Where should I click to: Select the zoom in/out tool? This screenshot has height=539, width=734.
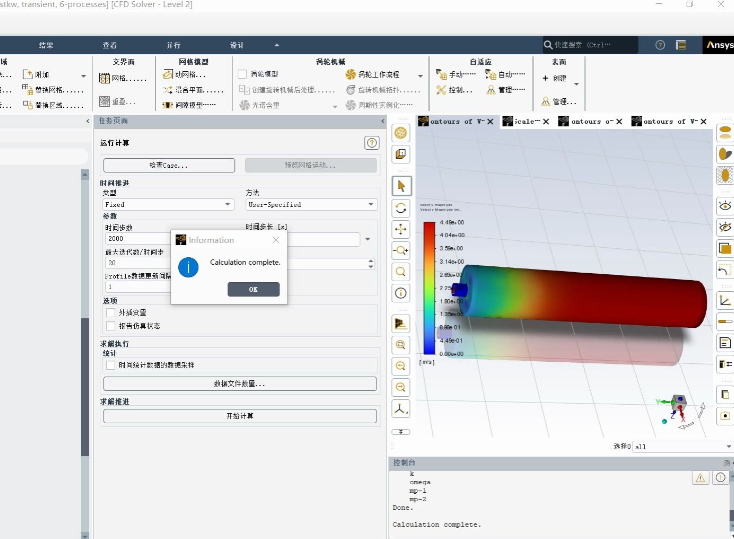point(401,251)
